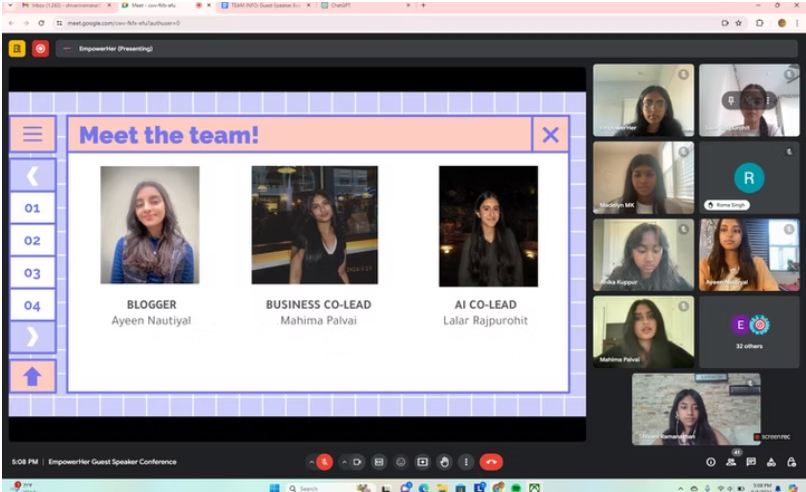This screenshot has width=806, height=492.
Task: Open the emoji reactions button
Action: (x=401, y=462)
